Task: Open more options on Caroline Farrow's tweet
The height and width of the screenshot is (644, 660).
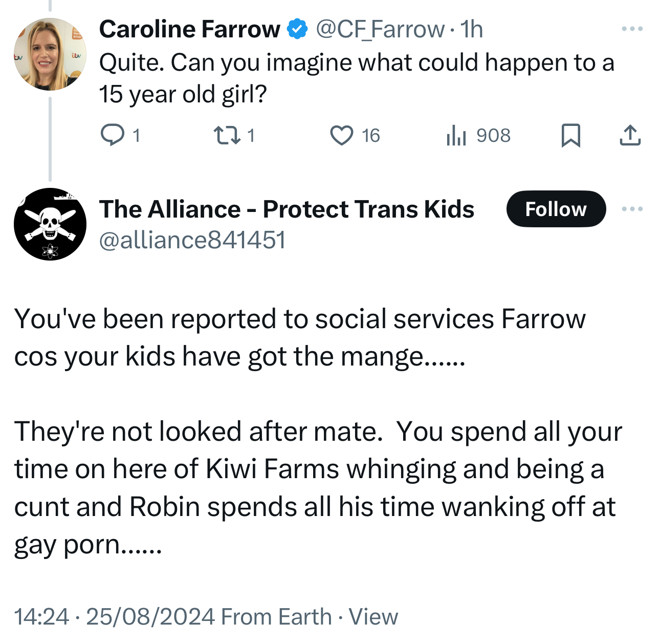Action: [632, 29]
